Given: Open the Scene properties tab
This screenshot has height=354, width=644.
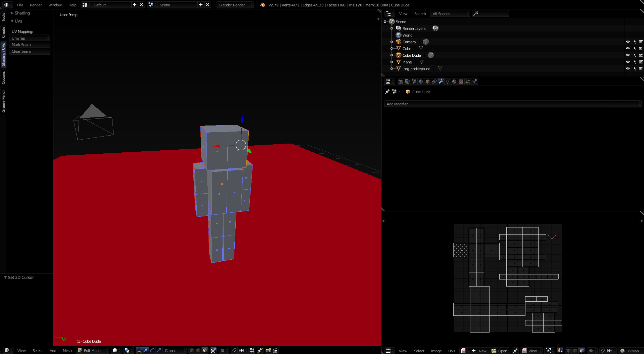Looking at the screenshot, I should (x=414, y=82).
